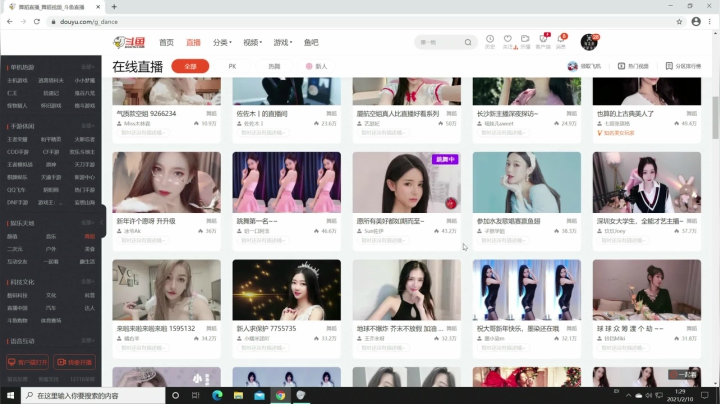Expand 全部 next to 语音互动
The height and width of the screenshot is (404, 720).
(x=87, y=341)
